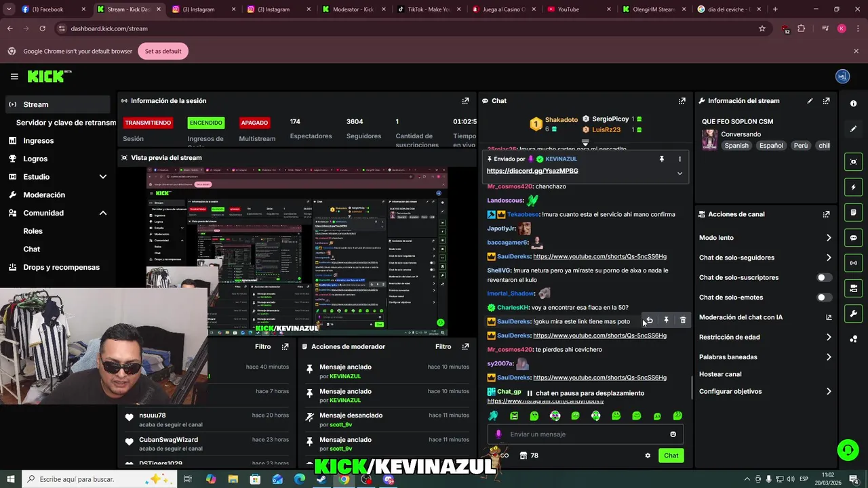This screenshot has height=488, width=868.
Task: Click the info icon in right sidebar
Action: pos(853,104)
